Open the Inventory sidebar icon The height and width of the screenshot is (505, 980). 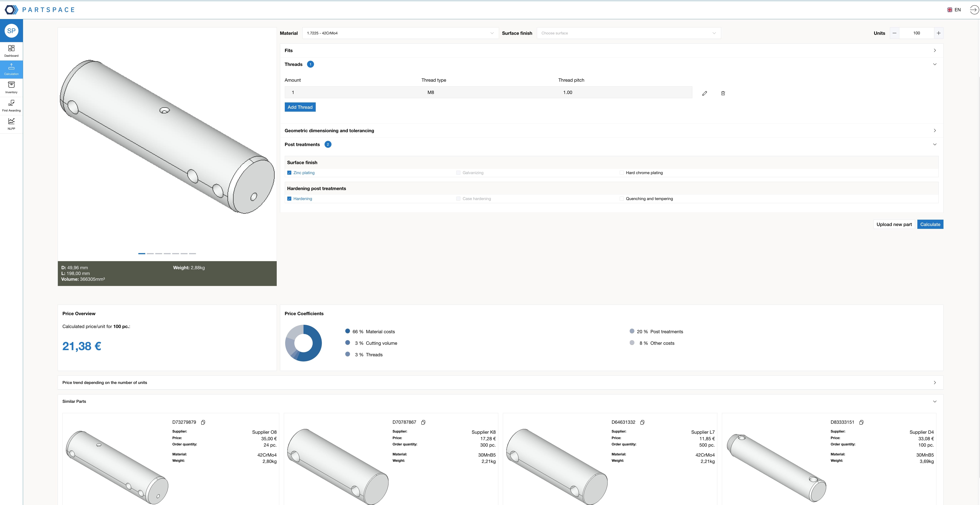pos(11,87)
